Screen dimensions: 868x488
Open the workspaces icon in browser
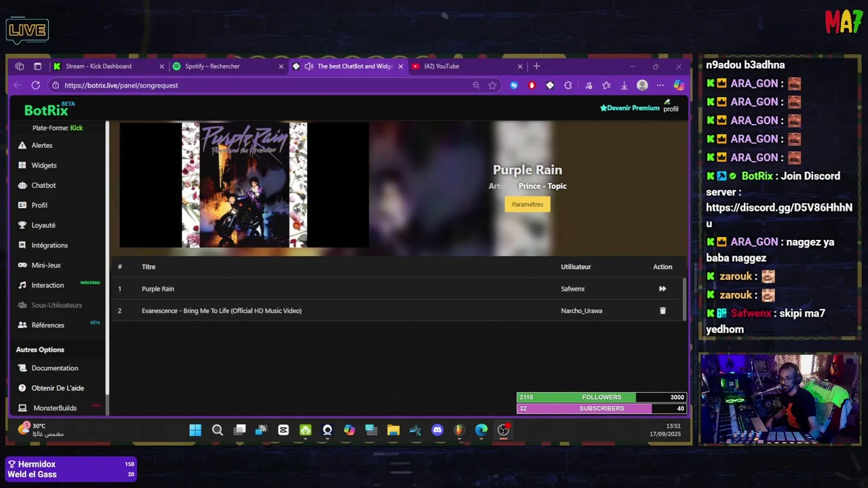[x=20, y=66]
